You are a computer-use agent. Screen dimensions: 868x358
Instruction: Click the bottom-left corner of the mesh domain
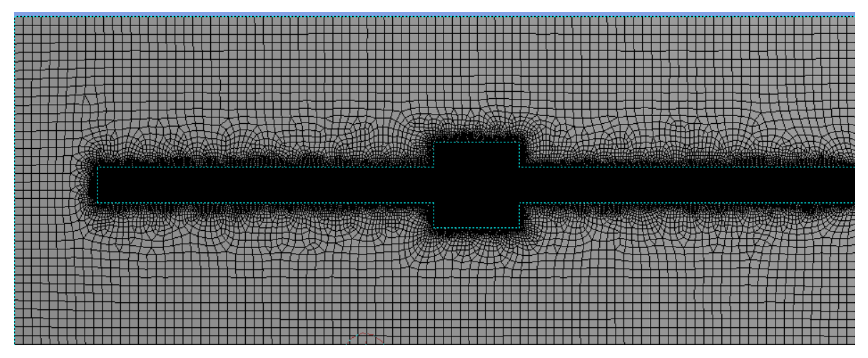point(15,344)
